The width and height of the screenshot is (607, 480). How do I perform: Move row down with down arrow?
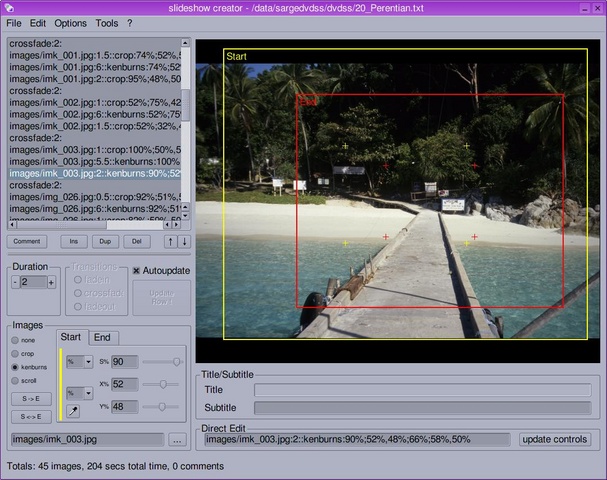(x=183, y=241)
